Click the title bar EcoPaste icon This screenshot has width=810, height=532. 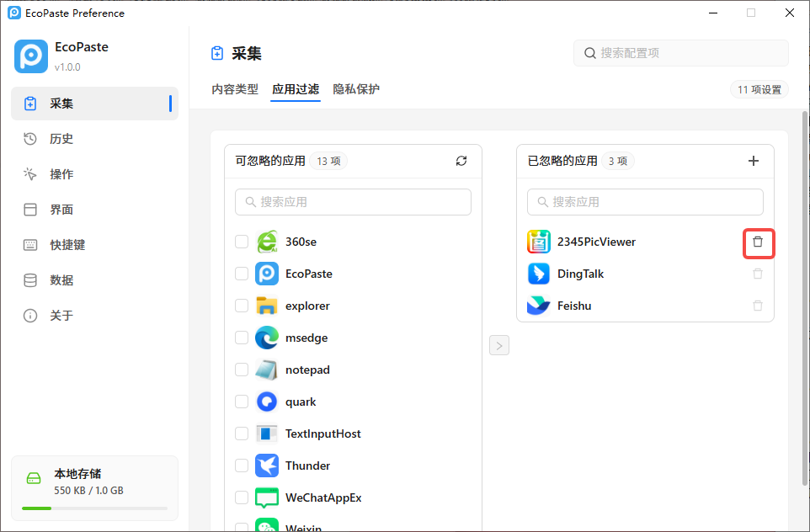coord(14,13)
